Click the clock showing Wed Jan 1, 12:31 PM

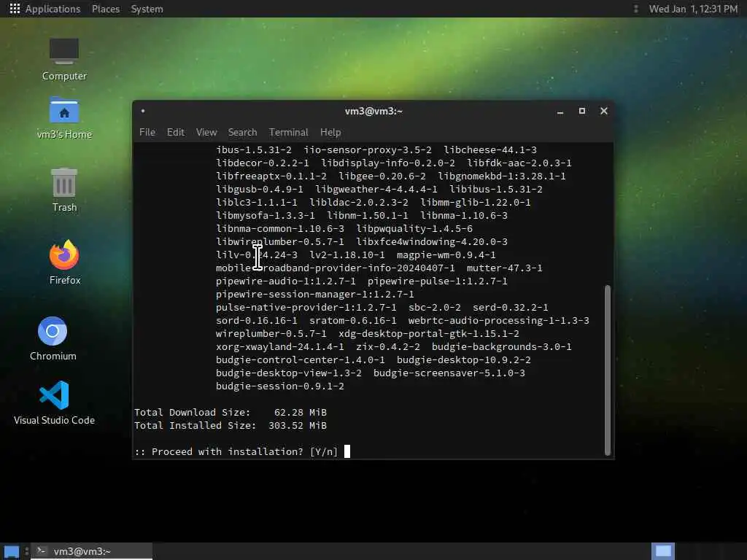pos(693,9)
